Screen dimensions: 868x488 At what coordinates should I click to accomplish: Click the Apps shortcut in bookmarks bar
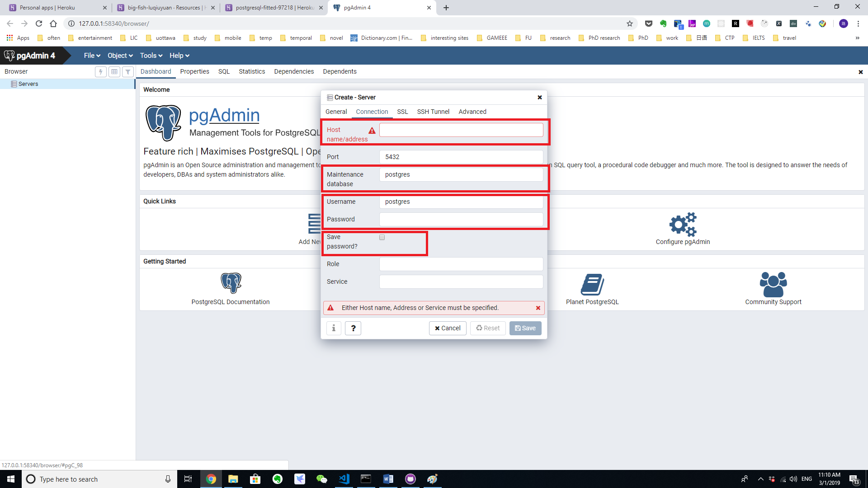tap(18, 38)
